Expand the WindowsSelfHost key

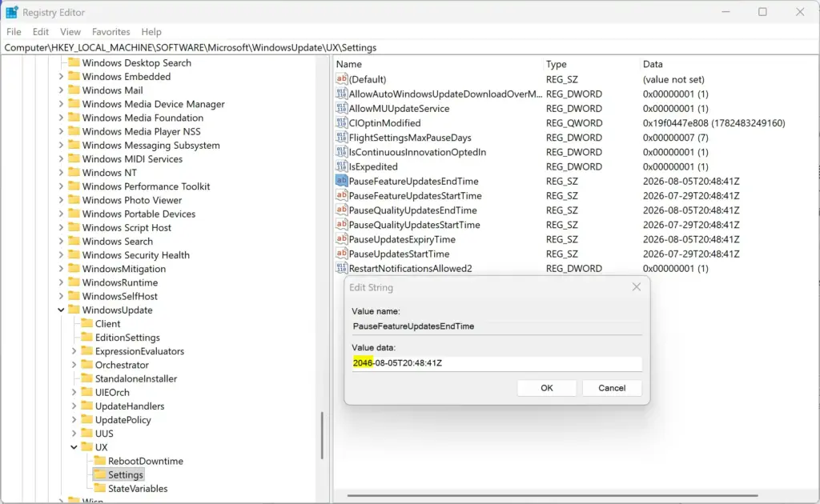click(61, 296)
